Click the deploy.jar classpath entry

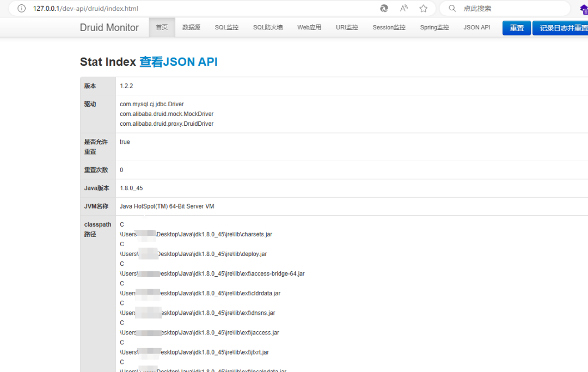click(x=193, y=254)
